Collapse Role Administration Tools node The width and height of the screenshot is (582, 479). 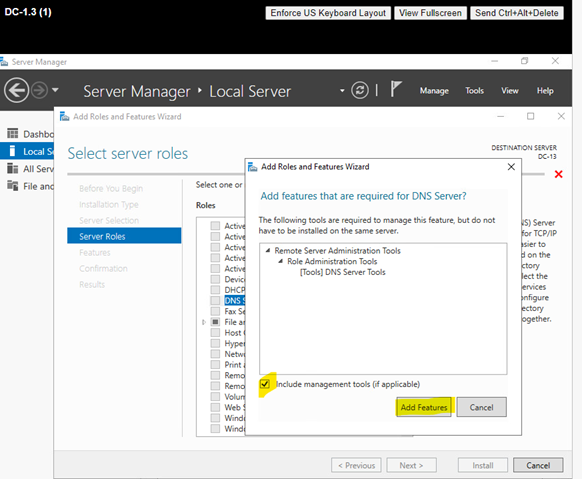click(x=281, y=261)
